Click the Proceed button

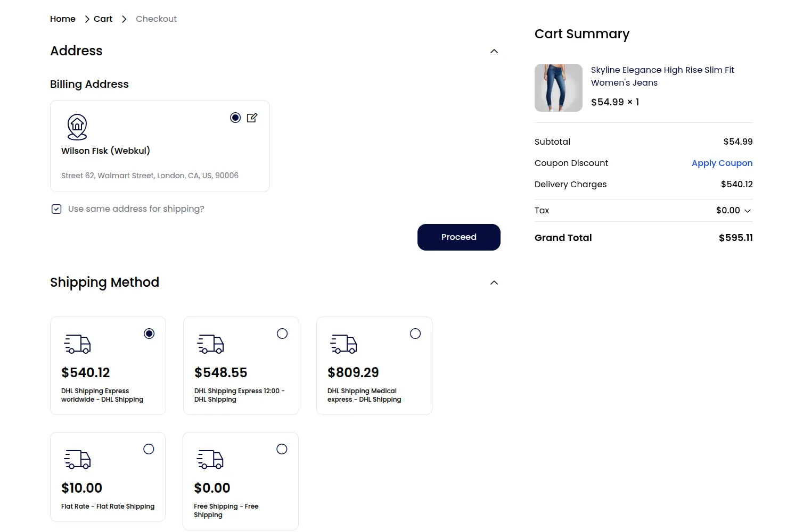(458, 237)
